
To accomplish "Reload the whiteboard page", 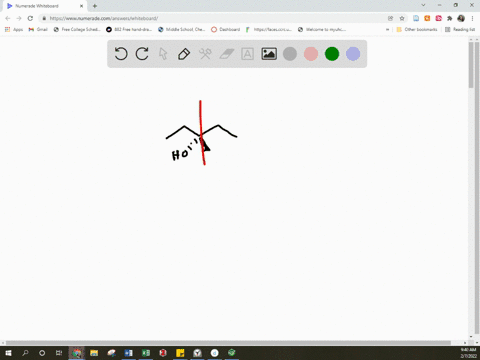I will tap(30, 18).
